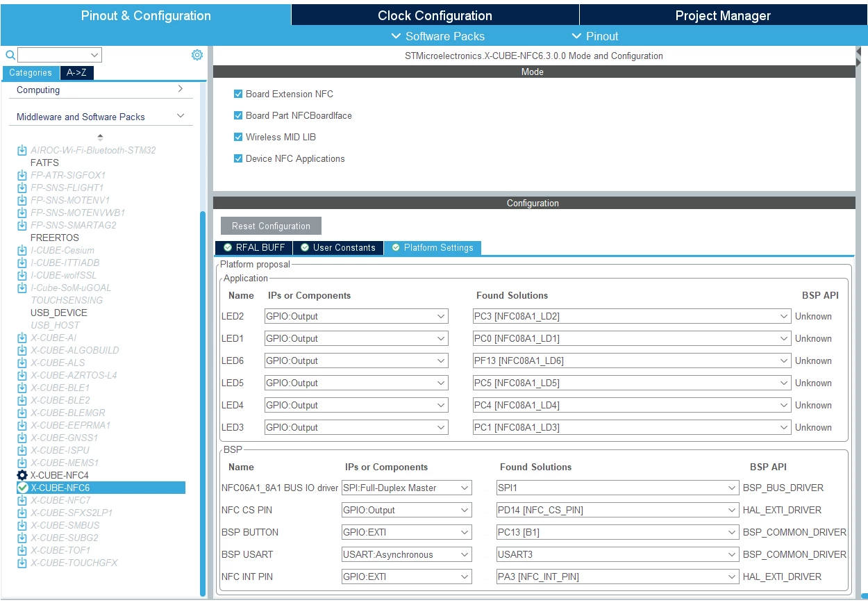
Task: Open LED1 IPs or Components dropdown
Action: (x=356, y=338)
